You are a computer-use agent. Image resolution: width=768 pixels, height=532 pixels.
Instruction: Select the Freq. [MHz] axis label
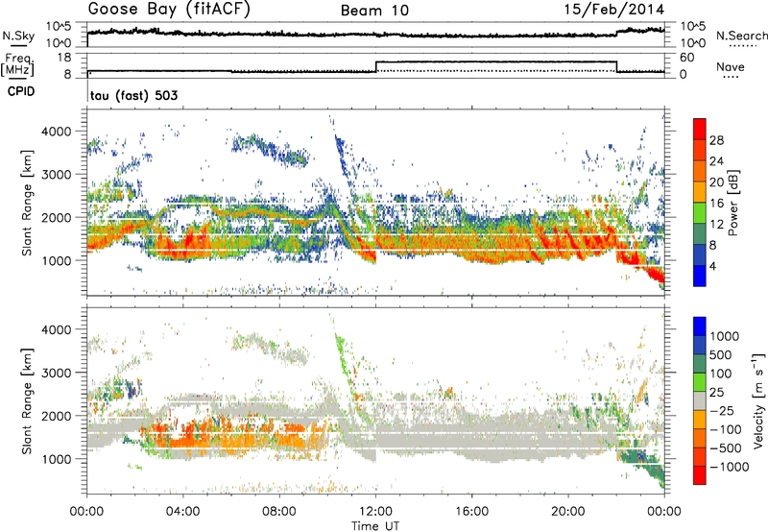pyautogui.click(x=17, y=64)
